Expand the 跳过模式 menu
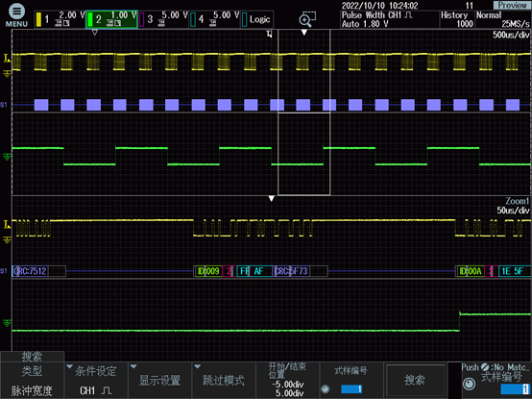This screenshot has width=532, height=399. point(224,380)
